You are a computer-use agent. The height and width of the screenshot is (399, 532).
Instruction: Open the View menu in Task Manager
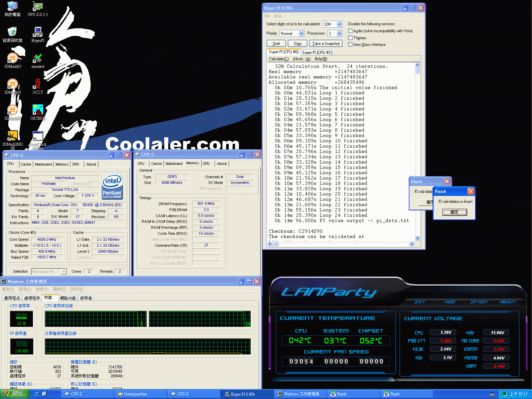coord(42,289)
